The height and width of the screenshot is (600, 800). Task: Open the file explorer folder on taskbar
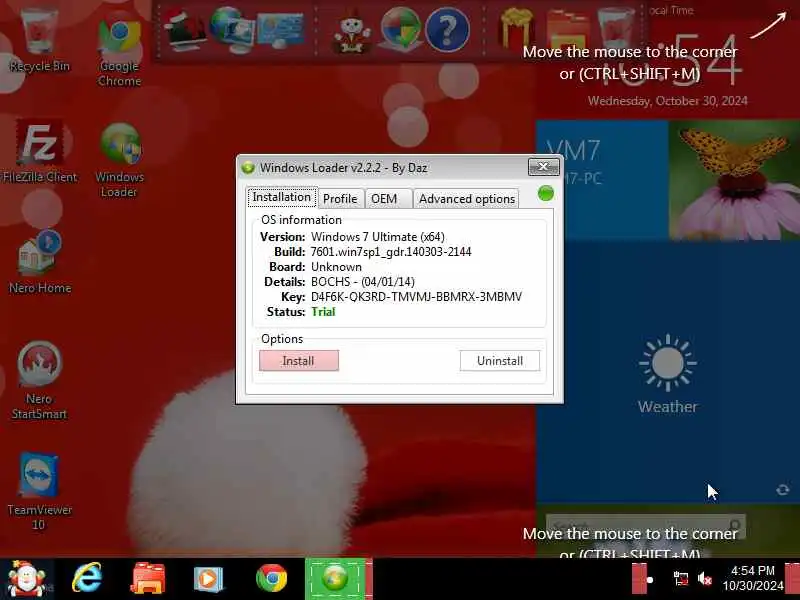(x=148, y=579)
